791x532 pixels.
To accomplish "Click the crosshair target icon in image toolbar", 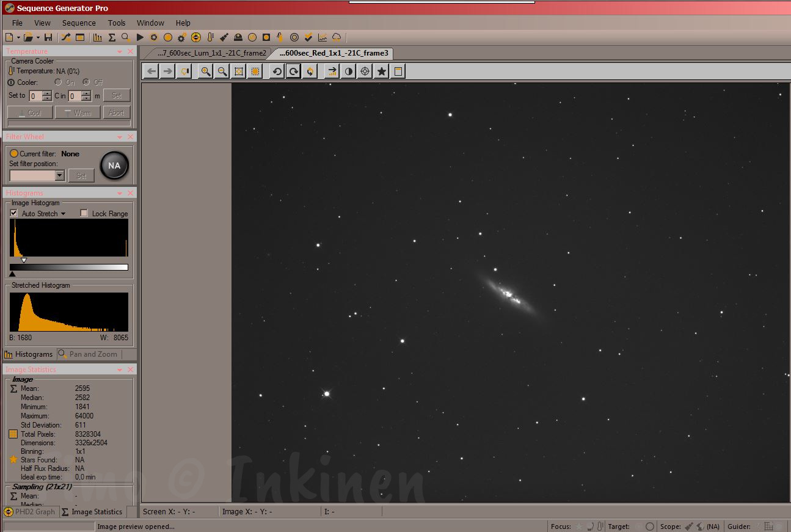I will (365, 71).
